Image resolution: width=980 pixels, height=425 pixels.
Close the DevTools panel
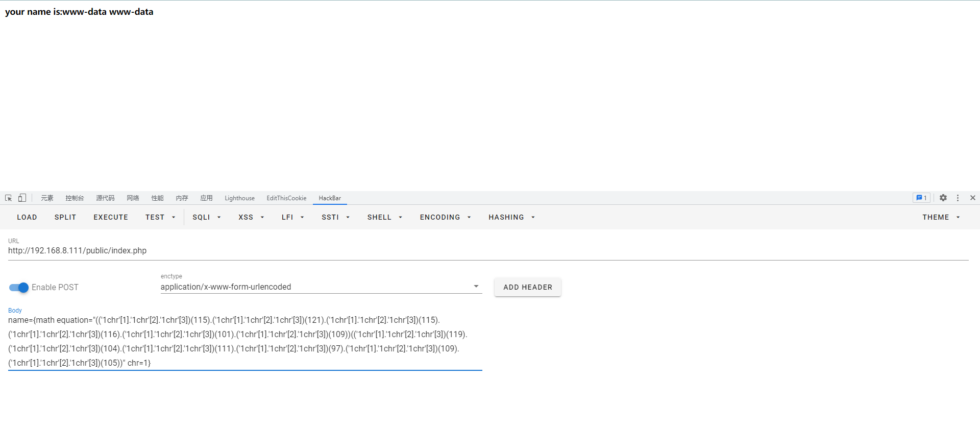[972, 198]
